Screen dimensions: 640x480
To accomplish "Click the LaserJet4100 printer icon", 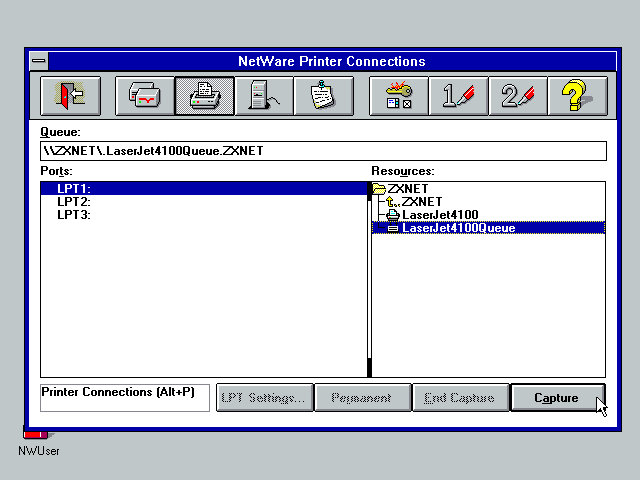I will point(393,215).
